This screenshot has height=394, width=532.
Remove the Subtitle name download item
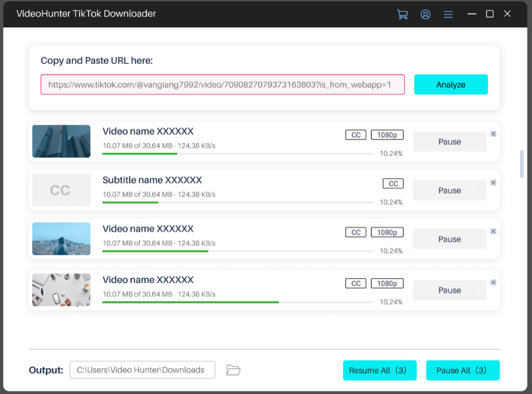point(493,182)
